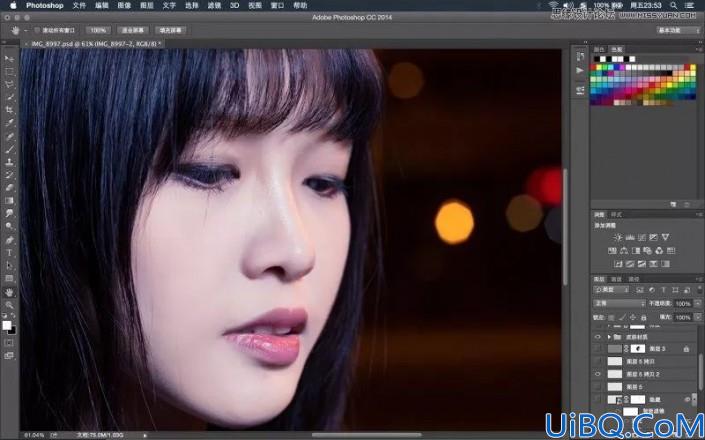The width and height of the screenshot is (705, 440).
Task: Click the 100% zoom button in options bar
Action: 98,31
